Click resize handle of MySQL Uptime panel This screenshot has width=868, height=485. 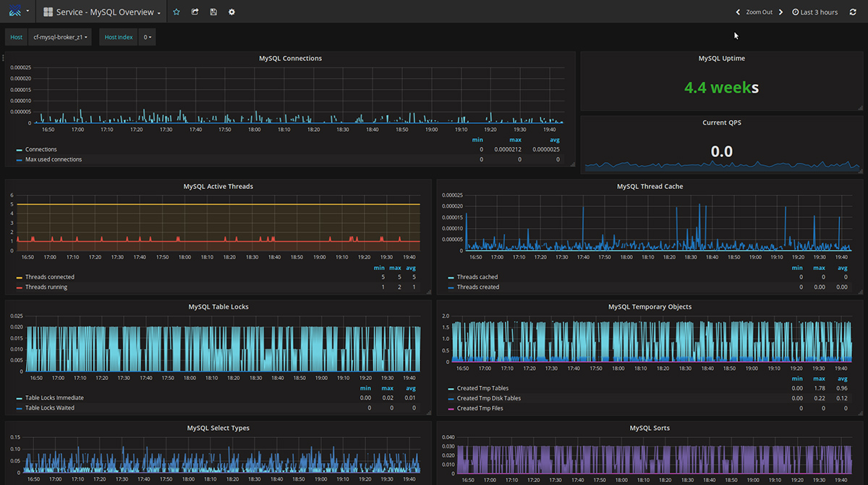[860, 108]
